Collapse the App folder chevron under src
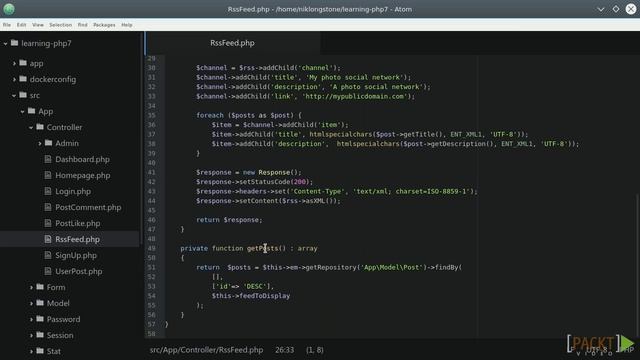Image resolution: width=640 pixels, height=360 pixels. click(22, 111)
